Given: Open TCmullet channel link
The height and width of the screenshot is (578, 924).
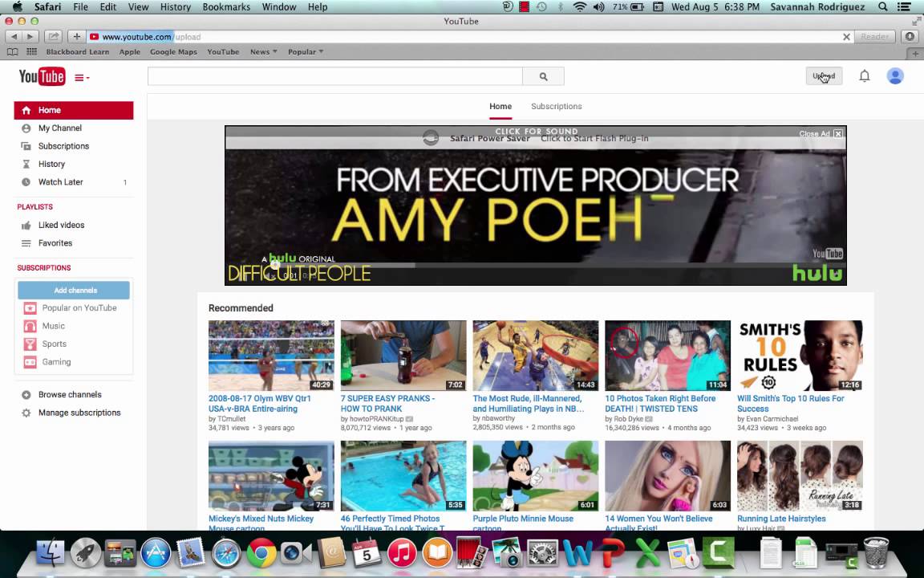Looking at the screenshot, I should tap(231, 419).
